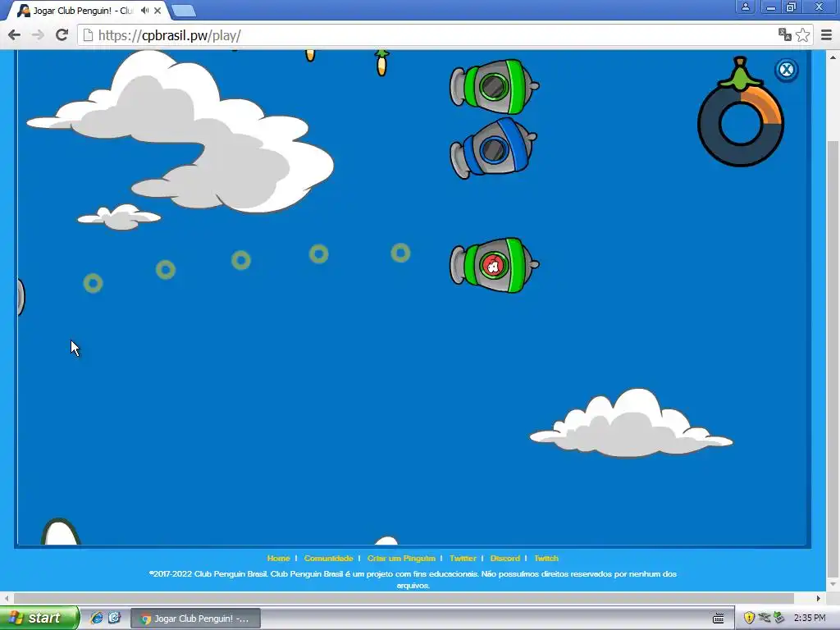Open the Chrome user profile button
The width and height of the screenshot is (840, 630).
pyautogui.click(x=745, y=7)
